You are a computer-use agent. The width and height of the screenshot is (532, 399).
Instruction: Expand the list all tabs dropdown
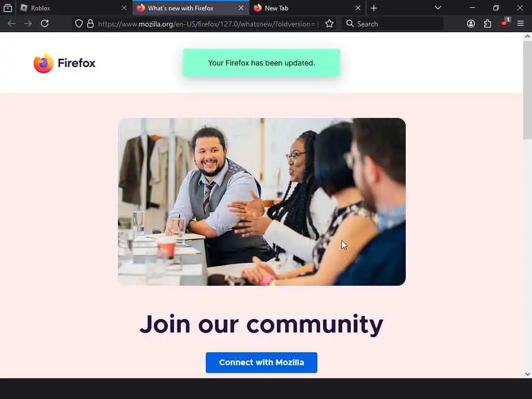438,8
